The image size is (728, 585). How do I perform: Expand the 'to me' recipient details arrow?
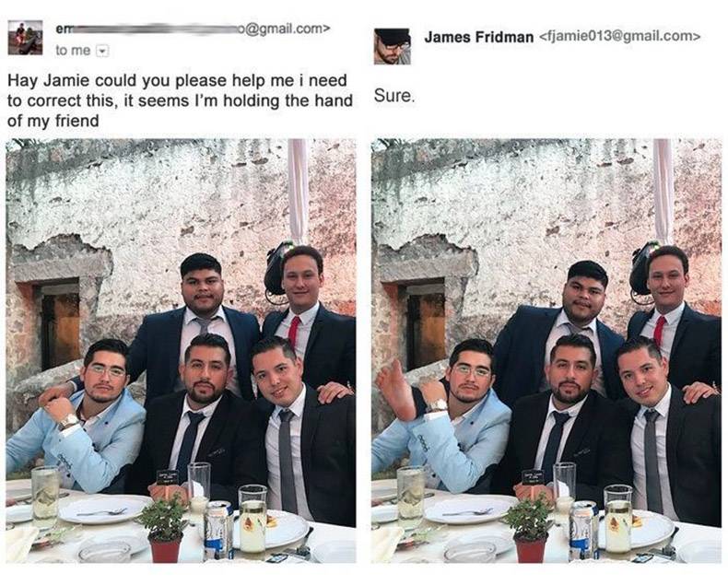102,50
